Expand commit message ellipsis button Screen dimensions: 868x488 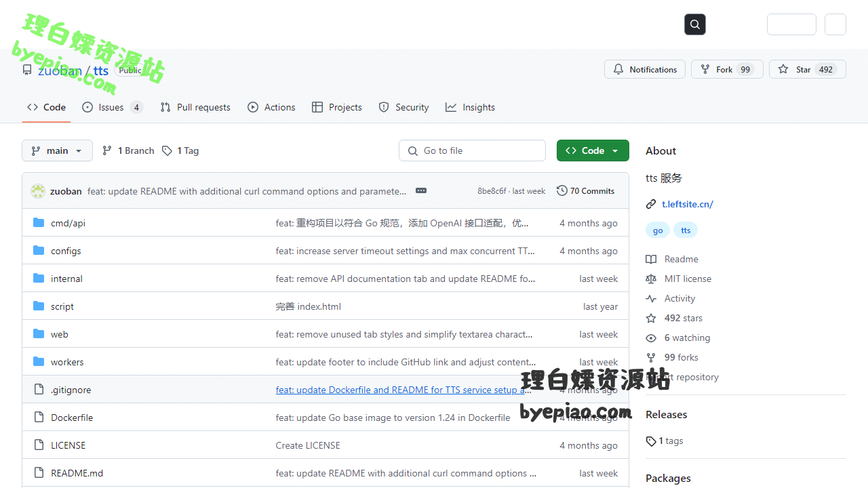[x=421, y=191]
